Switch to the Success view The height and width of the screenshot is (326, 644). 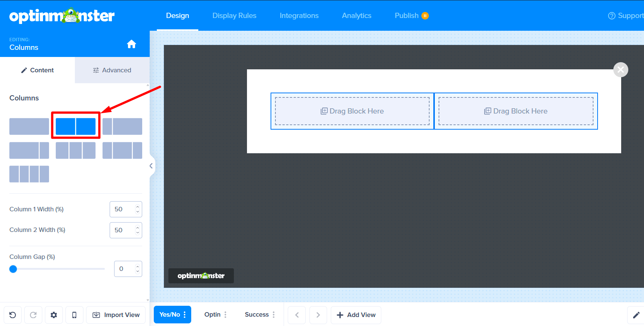pyautogui.click(x=257, y=315)
